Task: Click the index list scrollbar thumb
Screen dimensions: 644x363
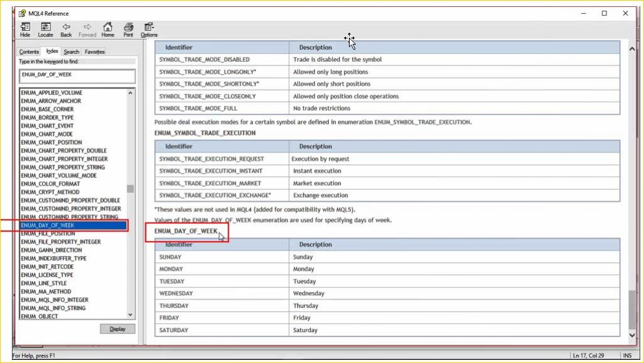Action: pos(130,189)
